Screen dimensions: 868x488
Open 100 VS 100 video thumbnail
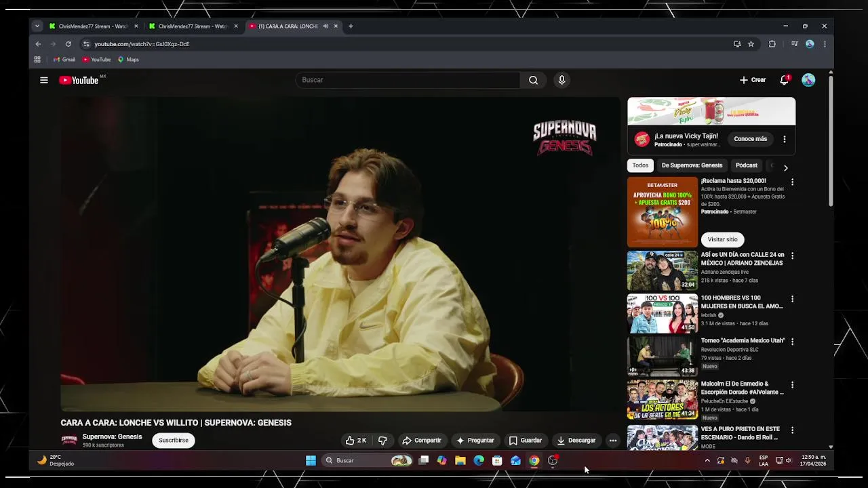[x=663, y=313]
